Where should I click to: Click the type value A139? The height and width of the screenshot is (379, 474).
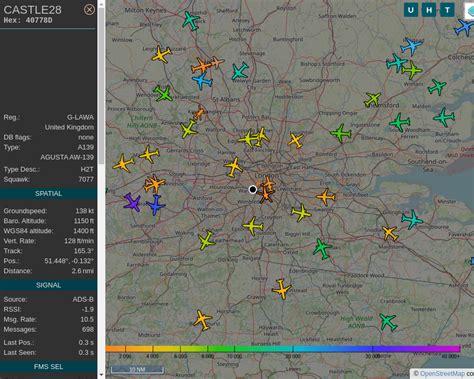(86, 147)
